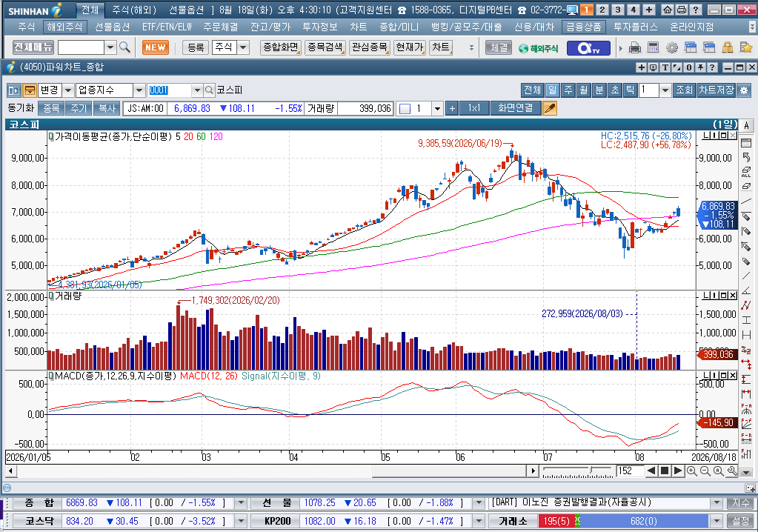Click the color swatch box next to 거래량 value

point(405,109)
